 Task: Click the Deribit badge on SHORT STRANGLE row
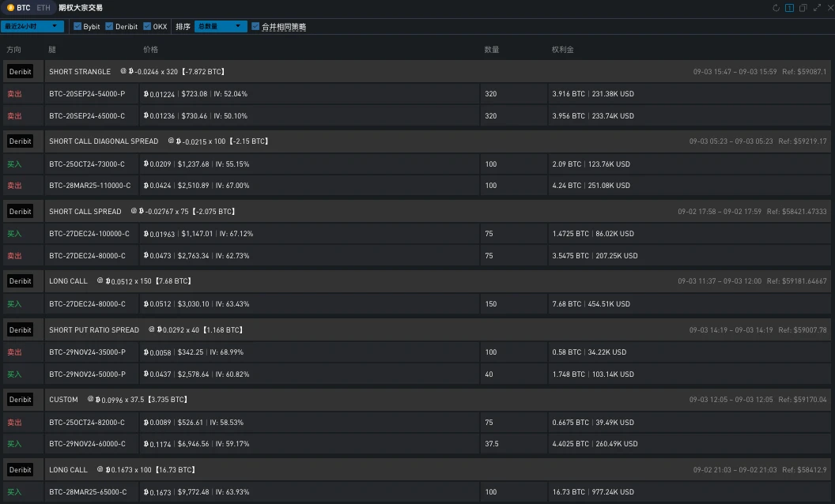point(21,71)
